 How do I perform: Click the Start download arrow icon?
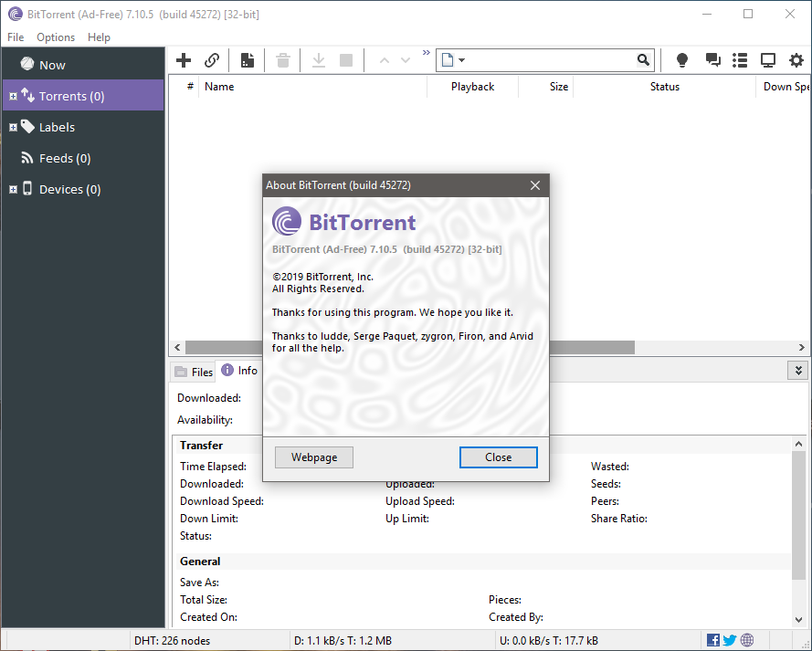(x=319, y=60)
